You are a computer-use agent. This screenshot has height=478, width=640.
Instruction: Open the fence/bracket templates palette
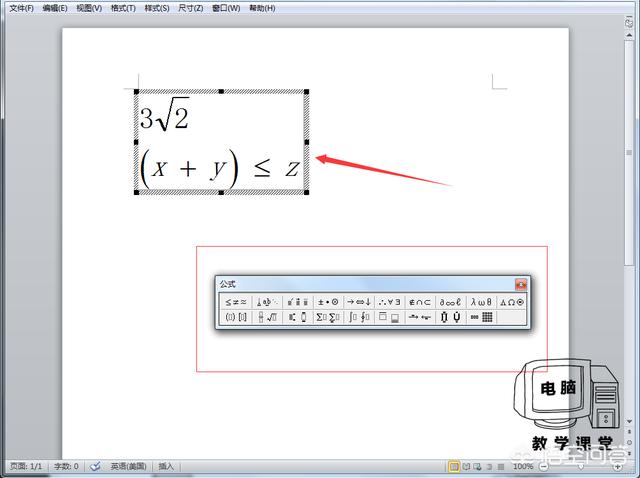point(236,317)
